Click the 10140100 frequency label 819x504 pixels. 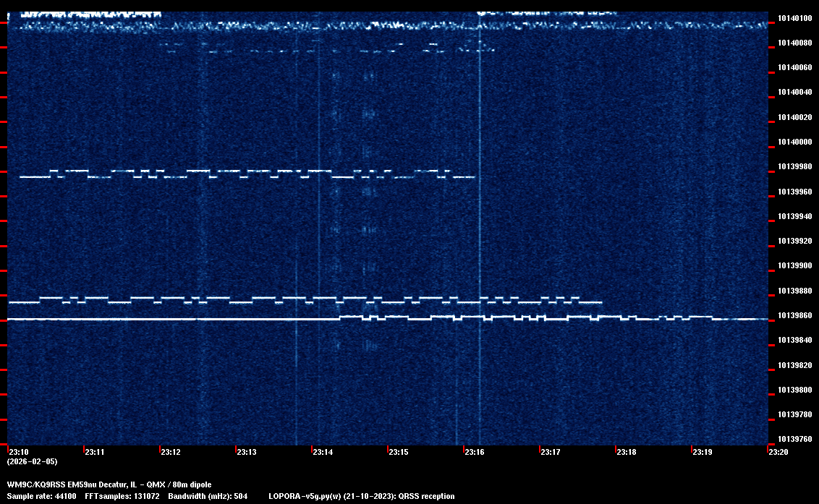(x=794, y=18)
